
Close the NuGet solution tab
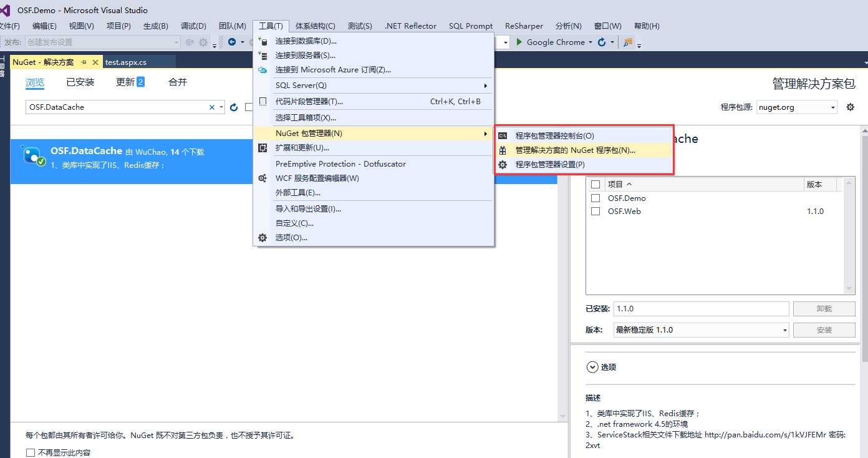click(95, 62)
